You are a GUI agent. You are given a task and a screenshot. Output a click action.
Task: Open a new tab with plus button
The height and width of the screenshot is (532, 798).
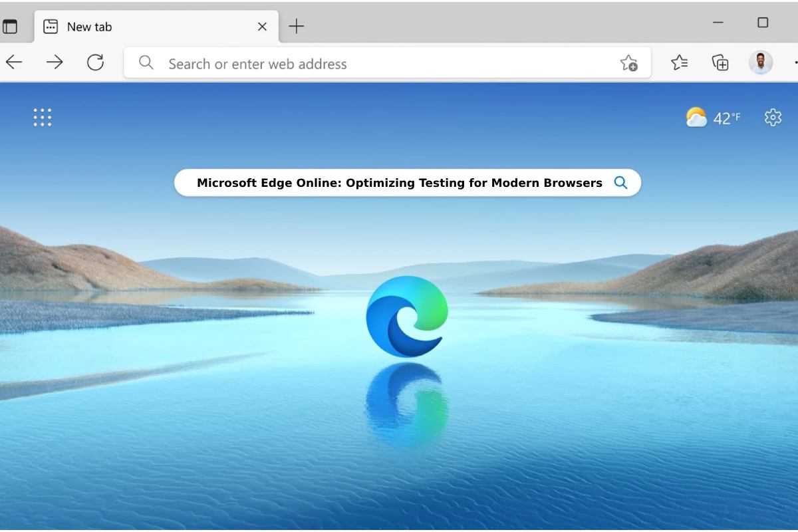(297, 27)
